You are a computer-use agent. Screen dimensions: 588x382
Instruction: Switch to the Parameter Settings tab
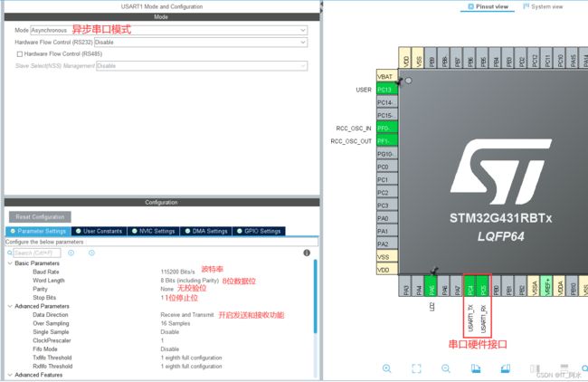click(38, 231)
